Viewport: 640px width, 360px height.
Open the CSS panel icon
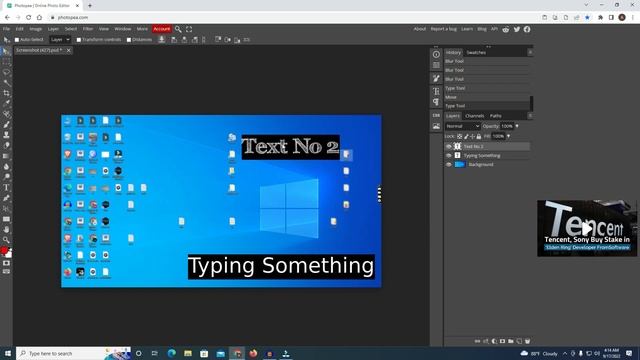pos(436,116)
